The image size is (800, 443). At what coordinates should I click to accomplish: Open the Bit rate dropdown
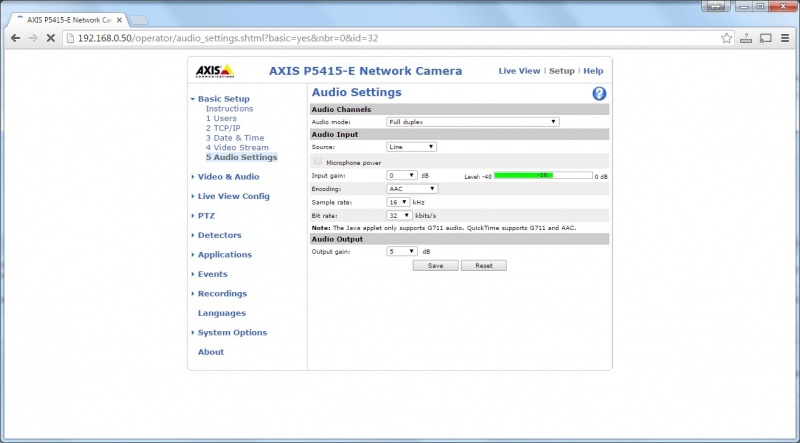pyautogui.click(x=399, y=215)
